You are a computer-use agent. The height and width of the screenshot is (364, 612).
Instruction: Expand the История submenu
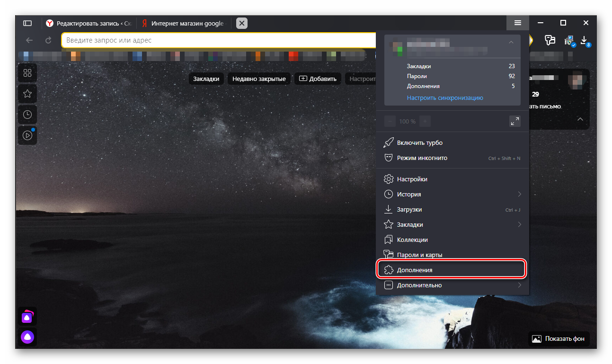519,194
